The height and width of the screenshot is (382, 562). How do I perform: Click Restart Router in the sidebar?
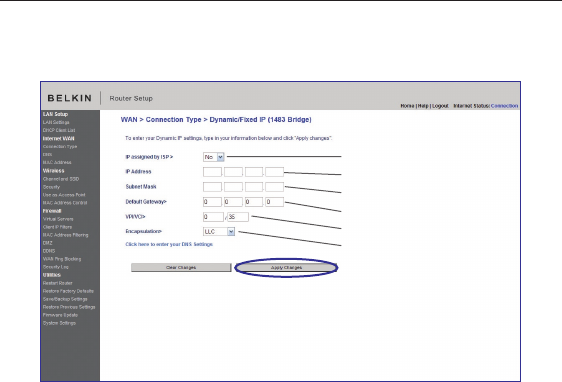point(57,283)
